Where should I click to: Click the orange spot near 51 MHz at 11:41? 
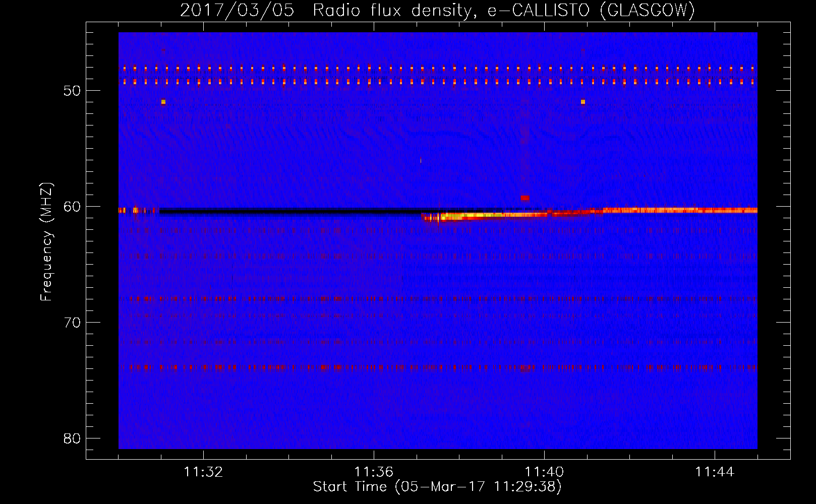(x=583, y=102)
